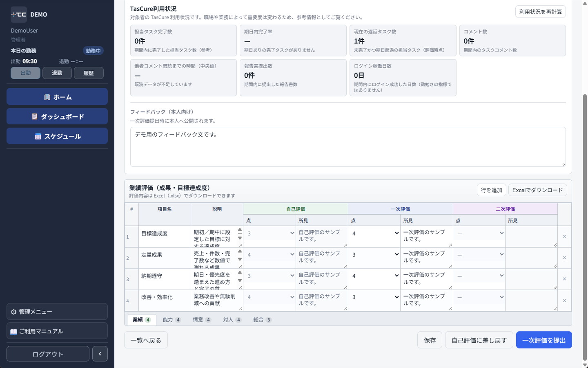The height and width of the screenshot is (368, 588).
Task: Click the 保存 save button
Action: tap(430, 340)
